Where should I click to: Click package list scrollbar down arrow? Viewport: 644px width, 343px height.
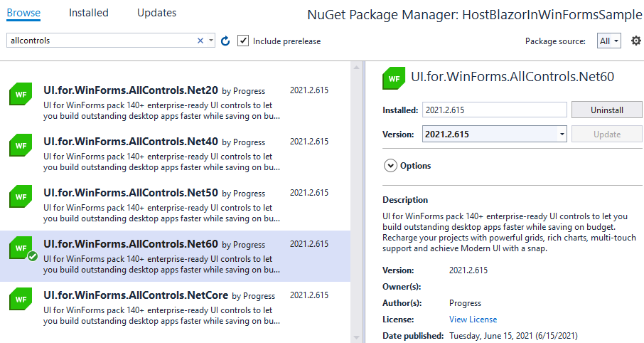[x=357, y=337]
